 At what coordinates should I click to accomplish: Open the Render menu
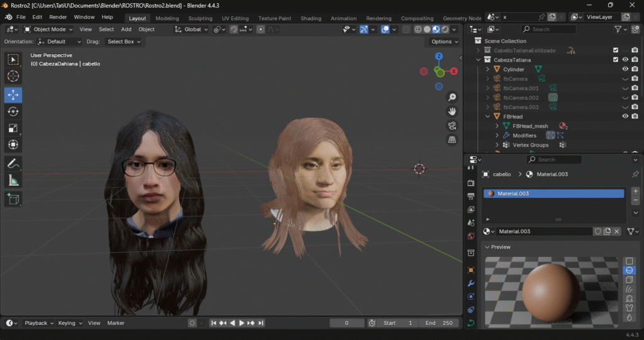tap(58, 17)
